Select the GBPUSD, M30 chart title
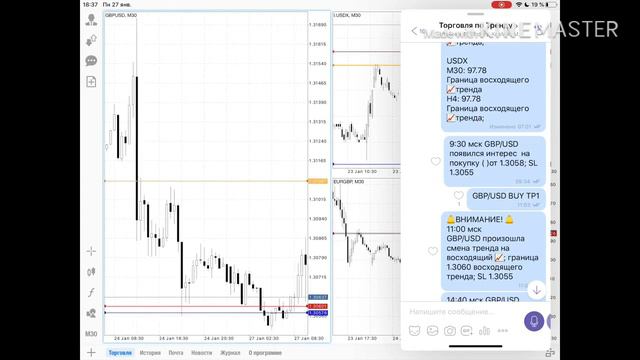This screenshot has width=640, height=360. coord(121,15)
